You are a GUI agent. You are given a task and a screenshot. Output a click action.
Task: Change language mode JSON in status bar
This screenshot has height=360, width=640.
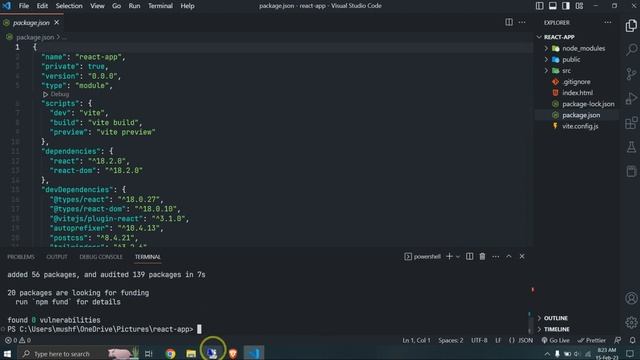tap(521, 340)
